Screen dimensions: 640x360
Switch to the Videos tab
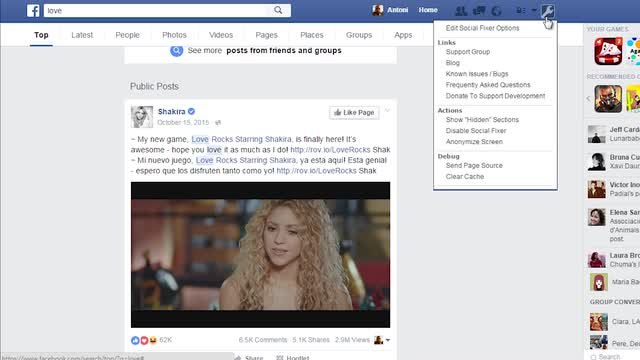221,35
